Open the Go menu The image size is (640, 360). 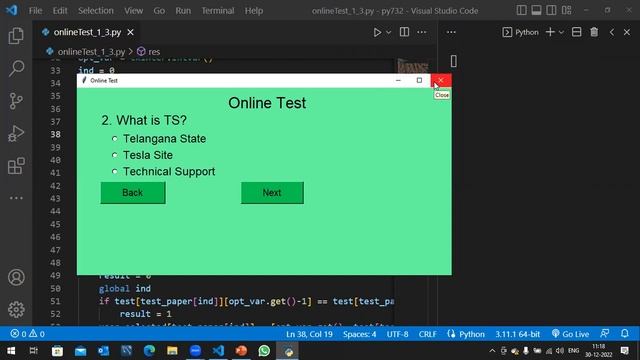coord(159,11)
